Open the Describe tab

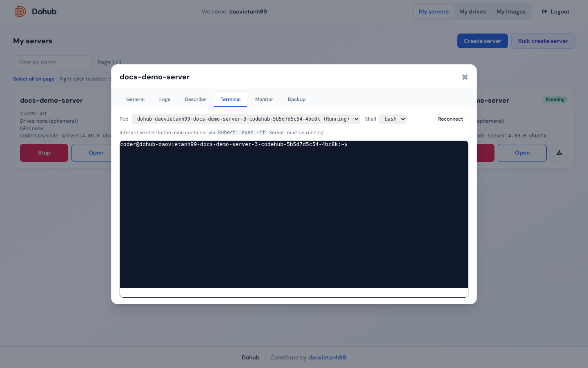tap(195, 99)
